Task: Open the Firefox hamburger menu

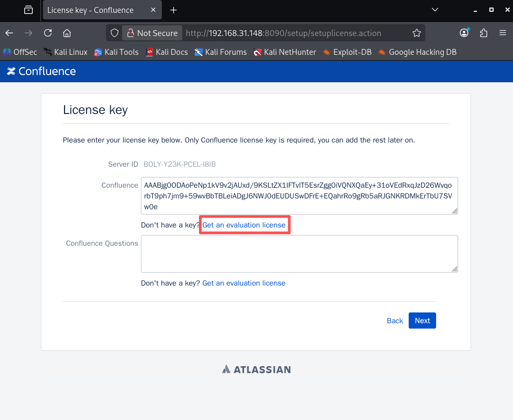Action: pos(503,33)
